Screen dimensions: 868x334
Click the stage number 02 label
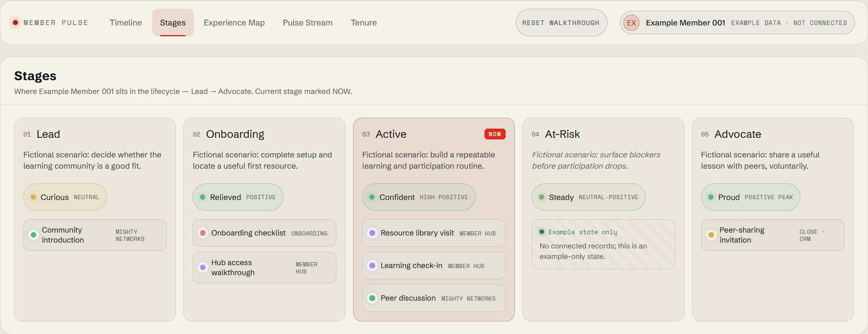[x=196, y=134]
